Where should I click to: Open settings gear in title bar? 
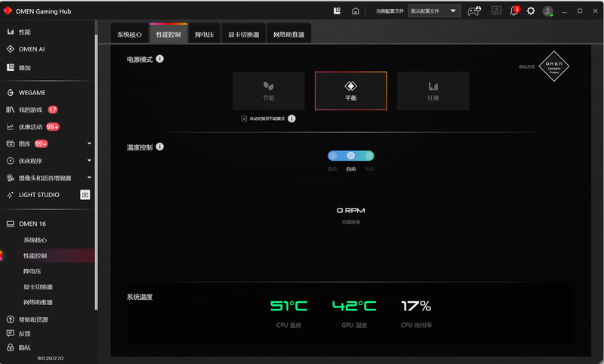[531, 11]
